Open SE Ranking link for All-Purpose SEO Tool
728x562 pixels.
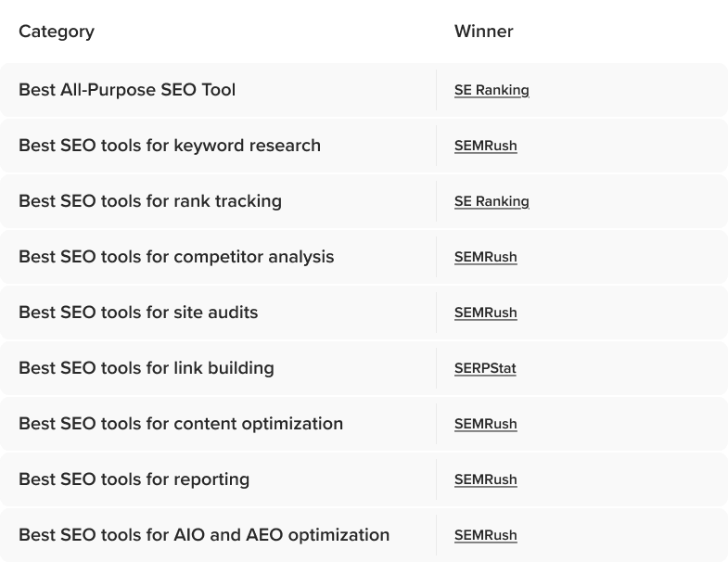(492, 90)
